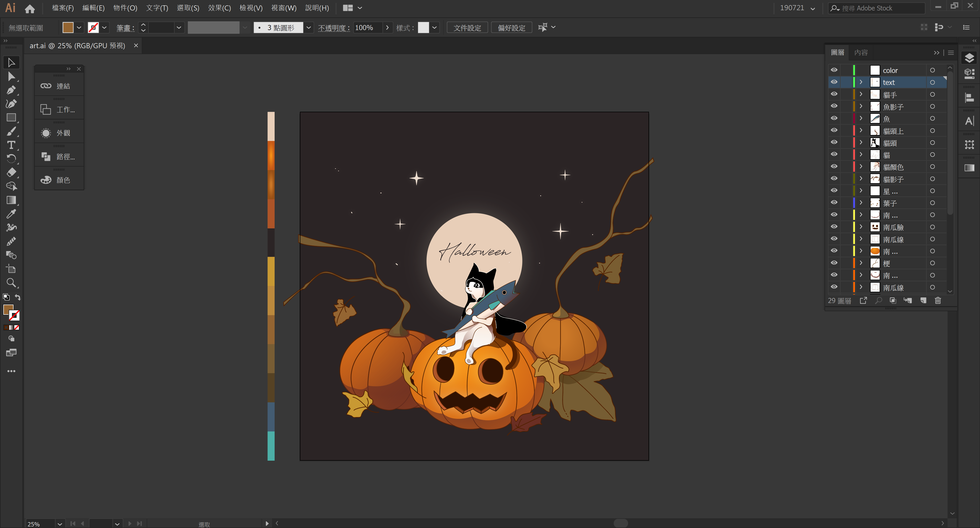Screen dimensions: 980x528
Task: Select the Zoom tool magnifier
Action: (11, 282)
